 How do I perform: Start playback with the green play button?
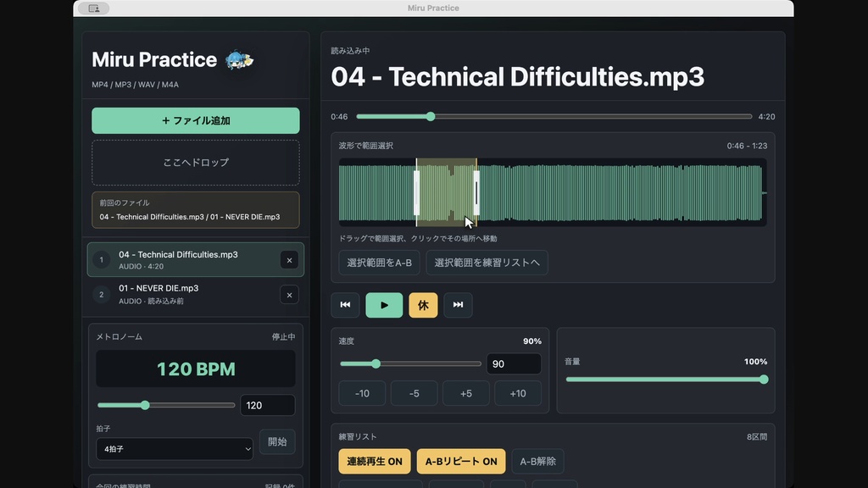[384, 305]
